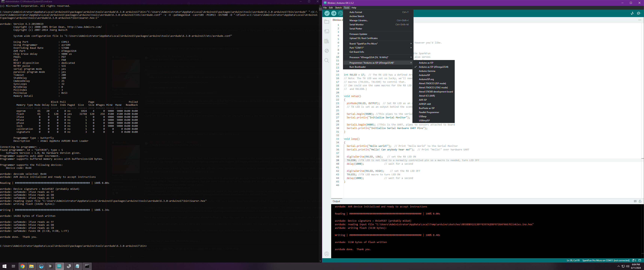Select USBtinyISP as the programmer

pyautogui.click(x=424, y=121)
